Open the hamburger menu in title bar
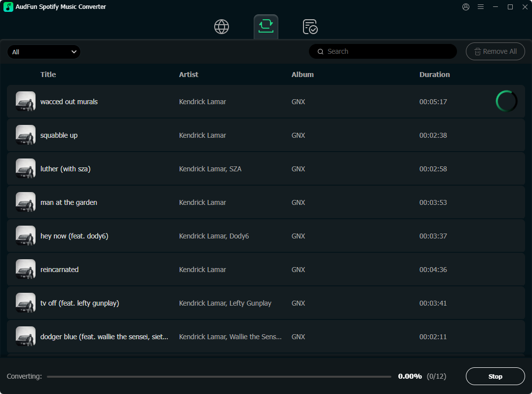 coord(481,7)
